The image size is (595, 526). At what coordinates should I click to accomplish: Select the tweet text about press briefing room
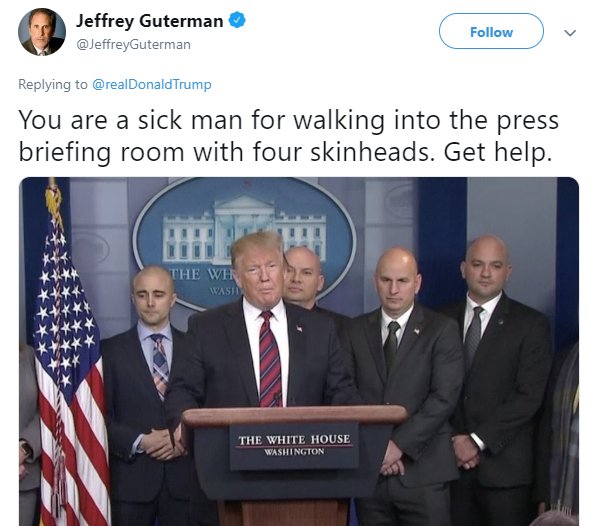pos(288,136)
